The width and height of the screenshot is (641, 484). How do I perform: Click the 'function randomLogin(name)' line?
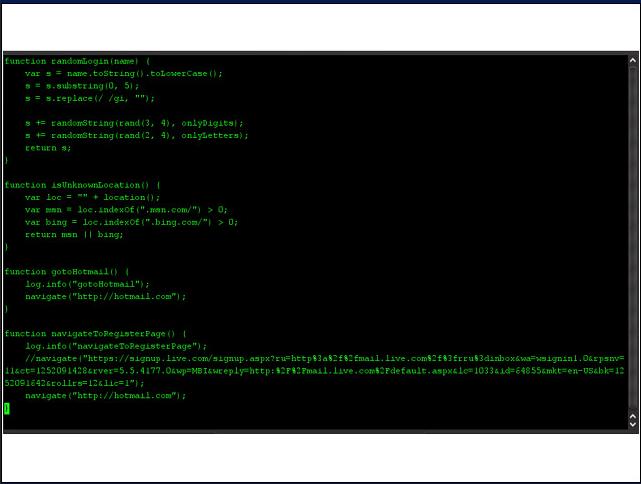pyautogui.click(x=78, y=61)
